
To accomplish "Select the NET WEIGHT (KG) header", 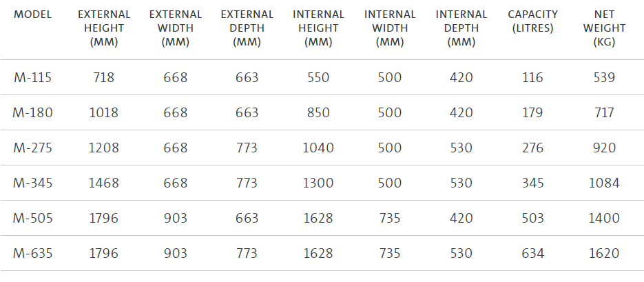I will point(603,28).
